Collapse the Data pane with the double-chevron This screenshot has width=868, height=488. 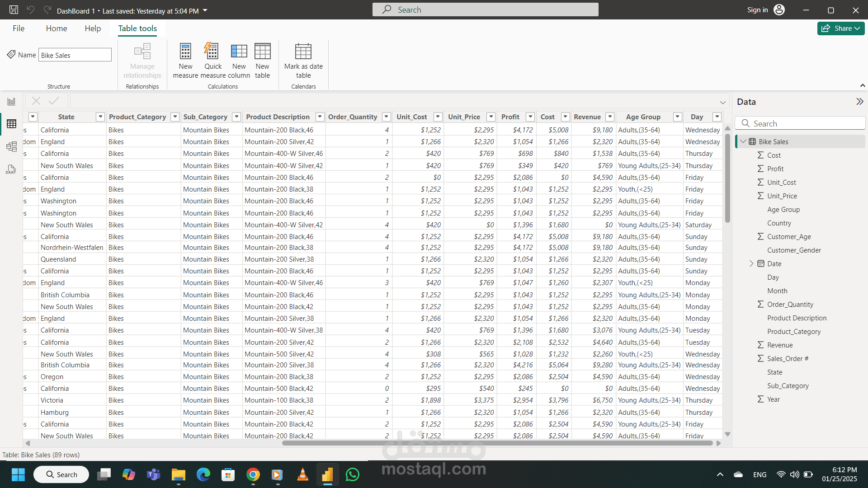[859, 102]
